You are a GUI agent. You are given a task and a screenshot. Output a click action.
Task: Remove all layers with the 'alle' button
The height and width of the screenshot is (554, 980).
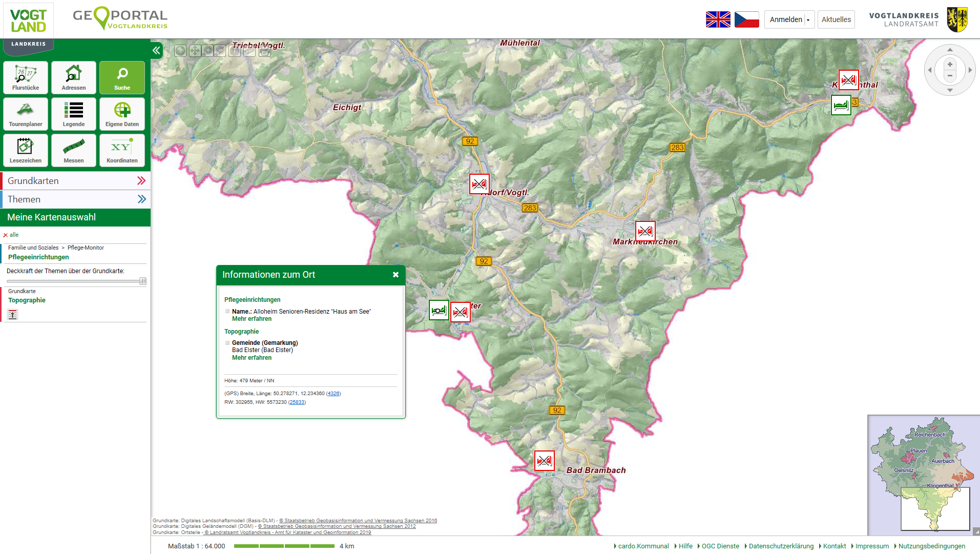(11, 235)
